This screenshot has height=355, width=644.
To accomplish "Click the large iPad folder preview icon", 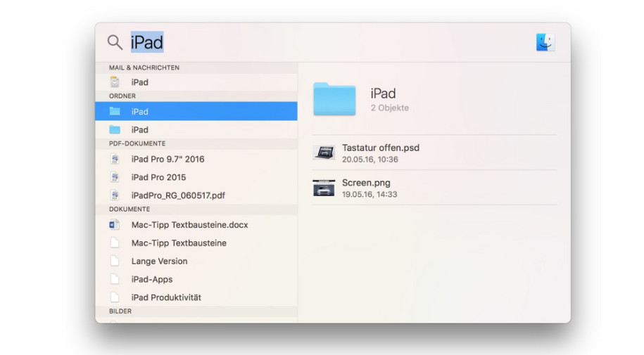I will [x=334, y=99].
